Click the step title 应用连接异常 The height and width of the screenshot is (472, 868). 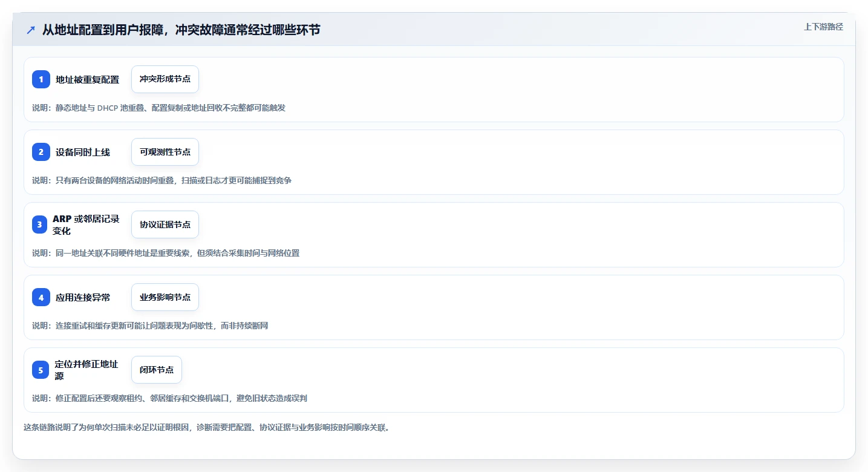[83, 297]
